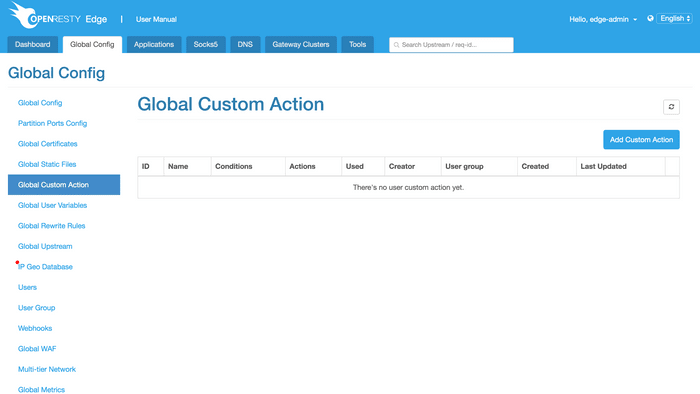
Task: Select Global Custom Action sidebar item
Action: (64, 185)
